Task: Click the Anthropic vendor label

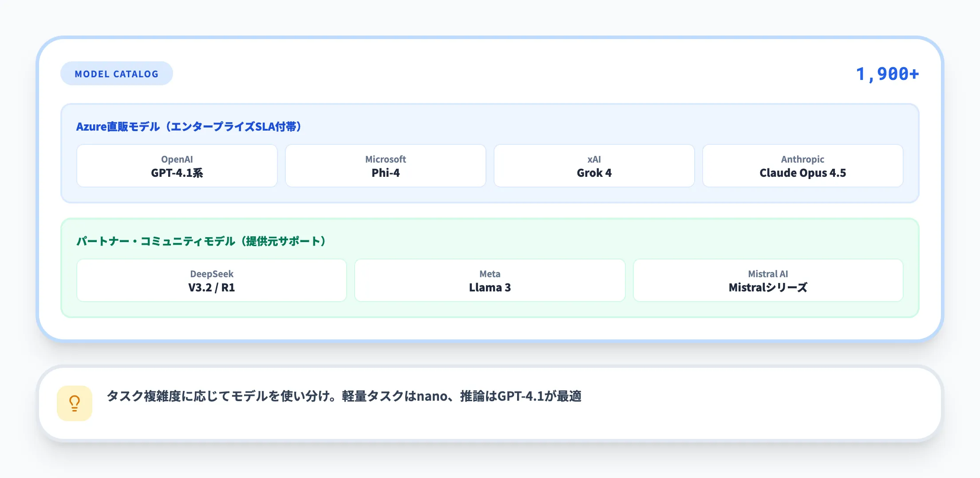Action: [x=802, y=159]
